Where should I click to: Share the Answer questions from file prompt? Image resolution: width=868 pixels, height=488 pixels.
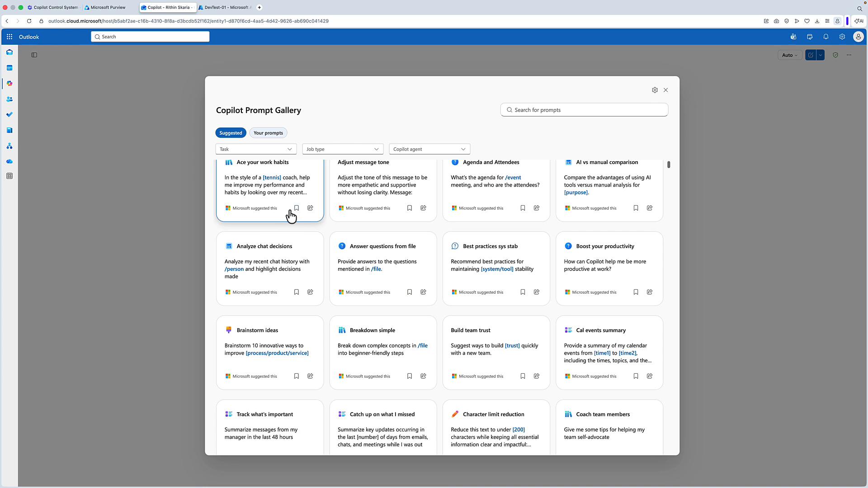423,292
